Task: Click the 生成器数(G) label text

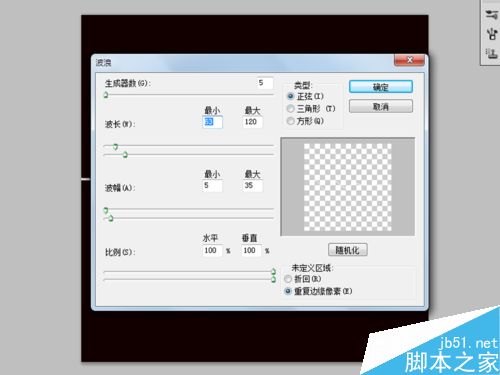Action: click(128, 83)
